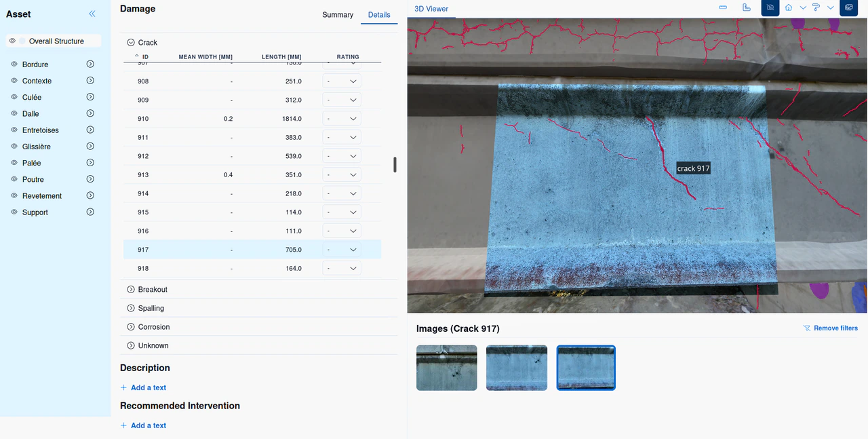Collapse the Asset sidebar with double chevron
Image resolution: width=868 pixels, height=439 pixels.
pos(92,14)
